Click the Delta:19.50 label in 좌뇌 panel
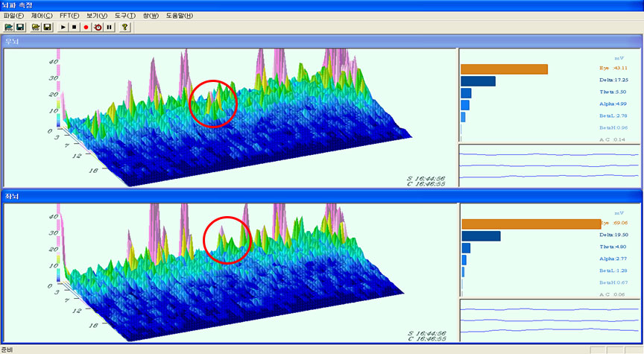Viewport: 644px width, 354px height. pyautogui.click(x=613, y=235)
